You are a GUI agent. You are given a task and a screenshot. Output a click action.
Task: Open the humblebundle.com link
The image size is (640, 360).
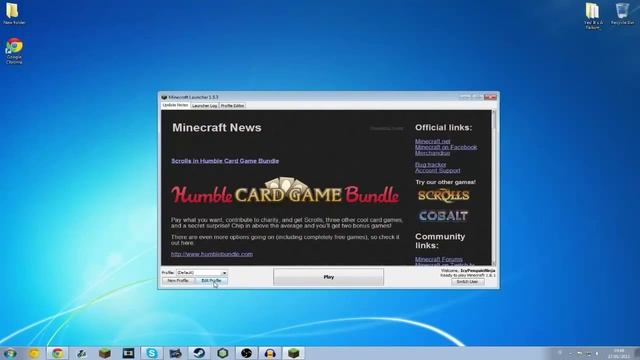[x=211, y=254]
